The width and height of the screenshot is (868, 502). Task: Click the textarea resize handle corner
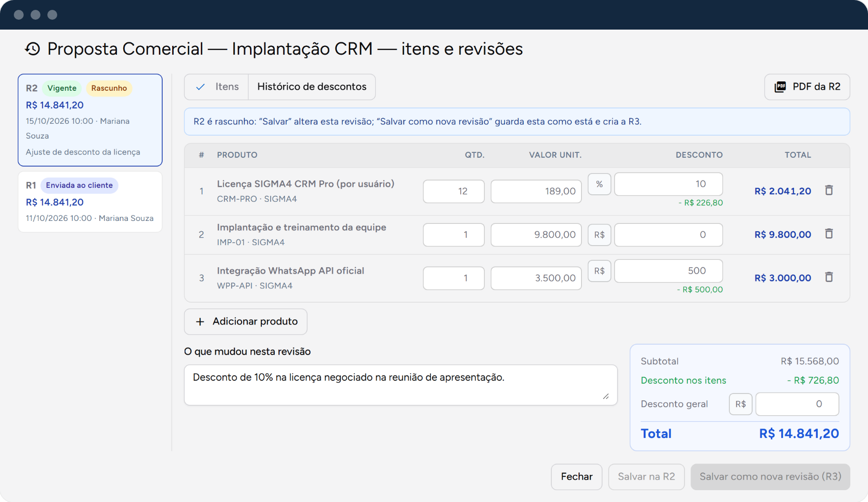pyautogui.click(x=606, y=396)
